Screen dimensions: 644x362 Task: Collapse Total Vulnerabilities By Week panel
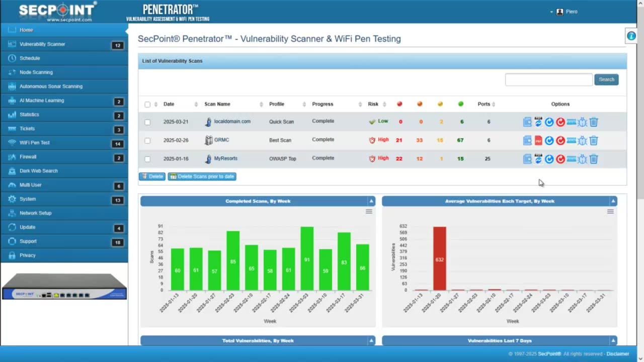pyautogui.click(x=371, y=341)
